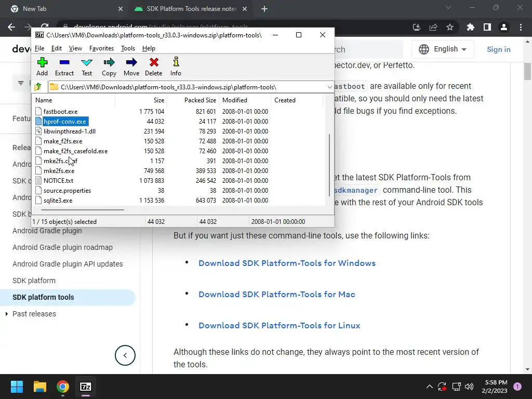
Task: Run the Test archive tool
Action: [x=87, y=66]
